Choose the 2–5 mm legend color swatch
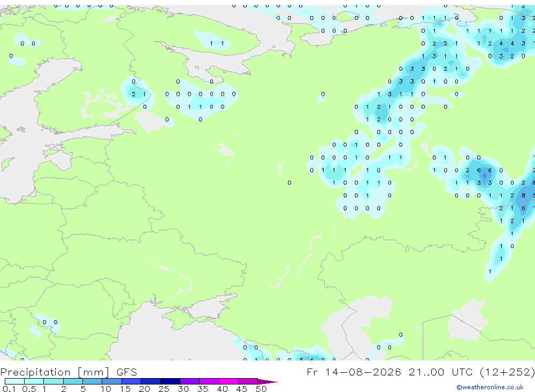Image resolution: width=535 pixels, height=392 pixels. click(73, 381)
